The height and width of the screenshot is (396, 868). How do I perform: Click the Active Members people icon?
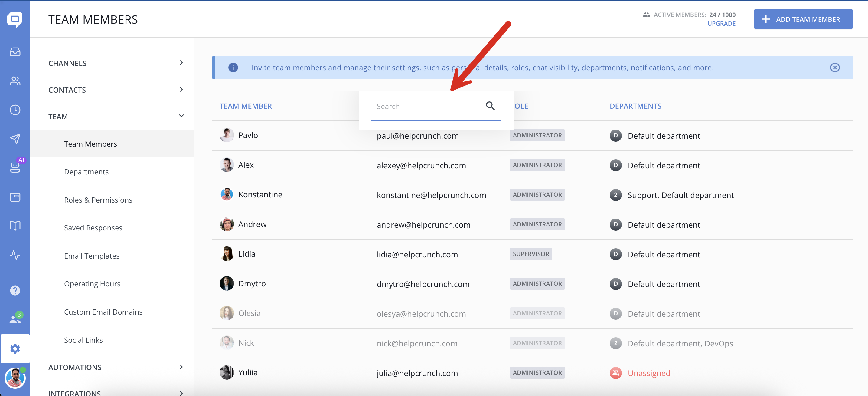click(646, 15)
